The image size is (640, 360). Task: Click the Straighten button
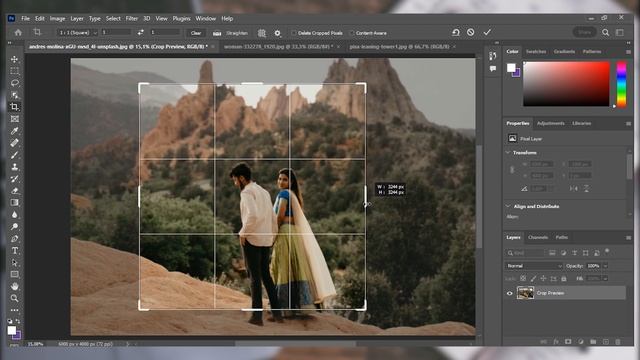click(231, 33)
